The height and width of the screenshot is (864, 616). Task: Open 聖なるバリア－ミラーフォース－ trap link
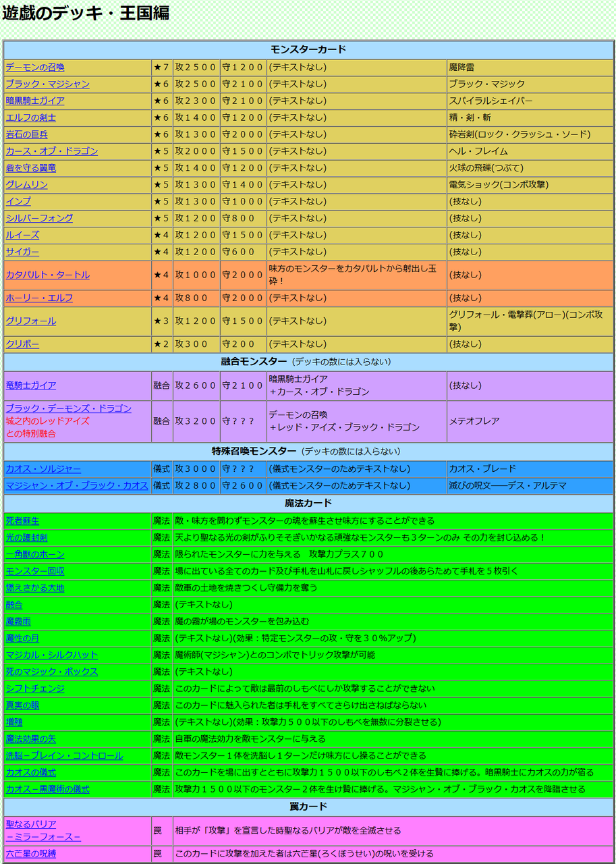pyautogui.click(x=43, y=831)
